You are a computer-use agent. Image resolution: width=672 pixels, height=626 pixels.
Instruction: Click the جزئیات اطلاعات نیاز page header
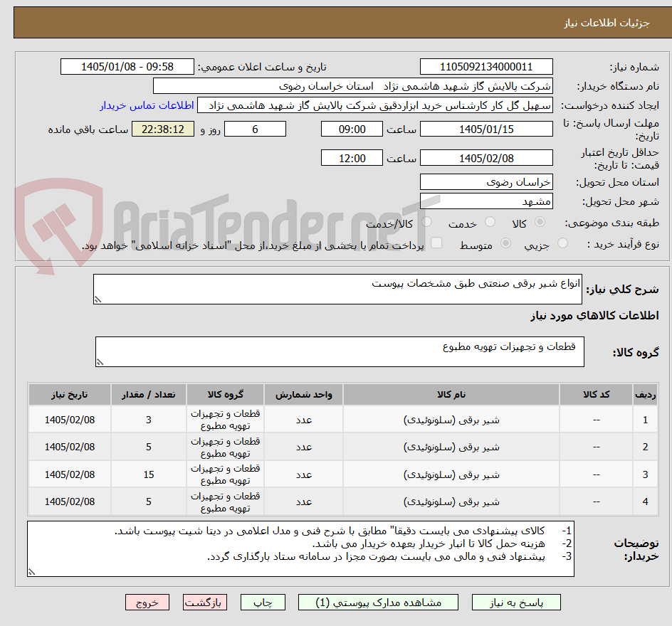607,23
